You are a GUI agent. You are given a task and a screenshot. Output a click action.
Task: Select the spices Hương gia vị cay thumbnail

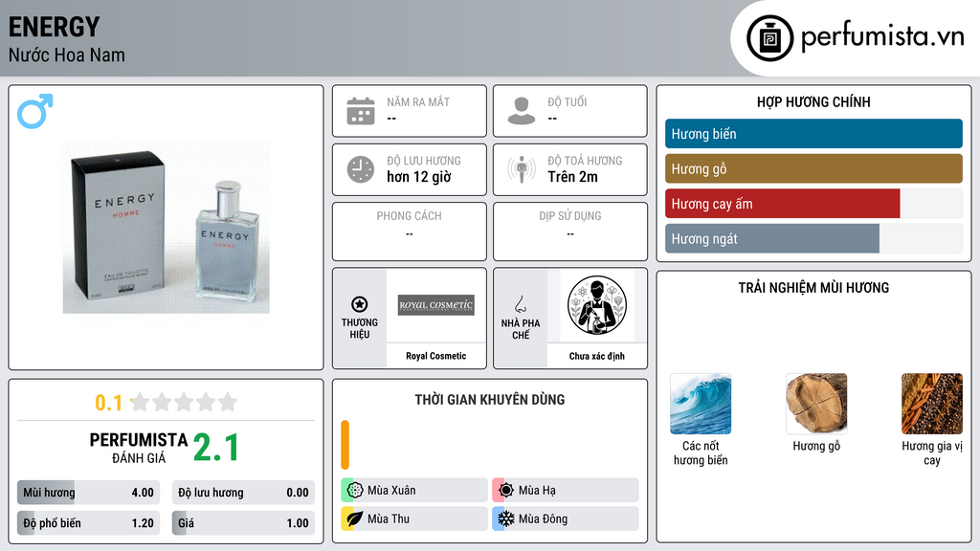pyautogui.click(x=932, y=404)
